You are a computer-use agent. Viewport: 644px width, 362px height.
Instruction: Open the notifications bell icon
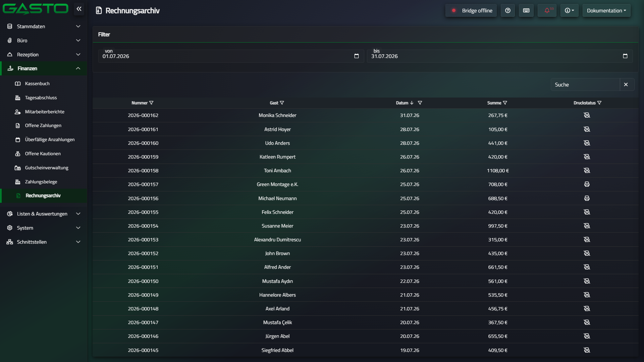tap(547, 10)
